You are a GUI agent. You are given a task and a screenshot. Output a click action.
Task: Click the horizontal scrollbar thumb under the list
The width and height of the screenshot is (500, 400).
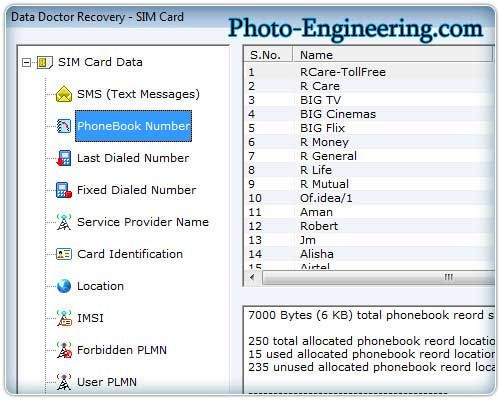tap(378, 277)
